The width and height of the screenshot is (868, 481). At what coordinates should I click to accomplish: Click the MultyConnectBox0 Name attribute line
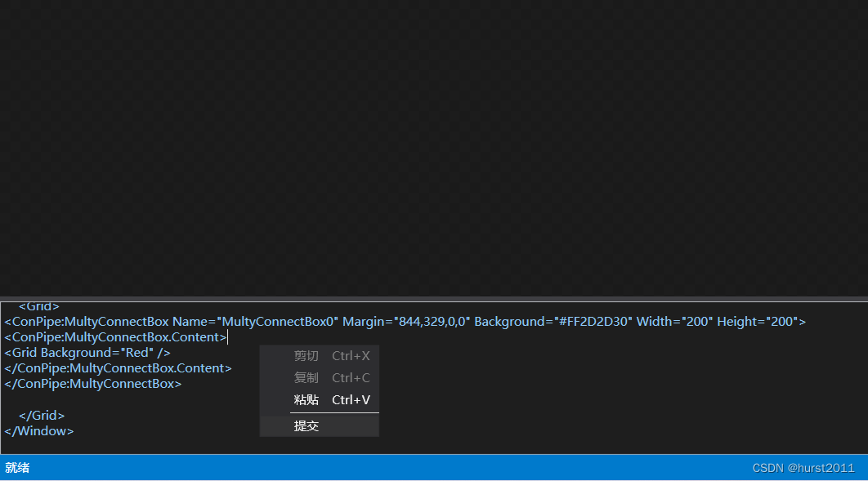pyautogui.click(x=405, y=322)
